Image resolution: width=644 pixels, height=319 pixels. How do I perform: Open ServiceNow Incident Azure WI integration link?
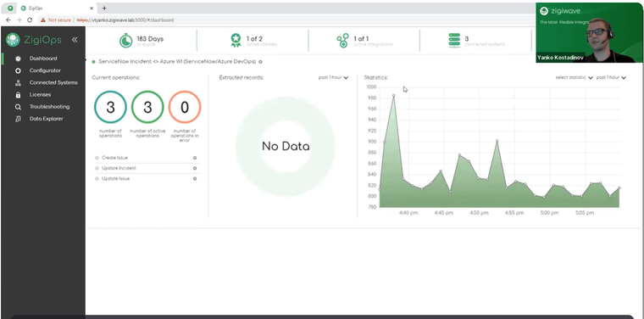tap(177, 62)
